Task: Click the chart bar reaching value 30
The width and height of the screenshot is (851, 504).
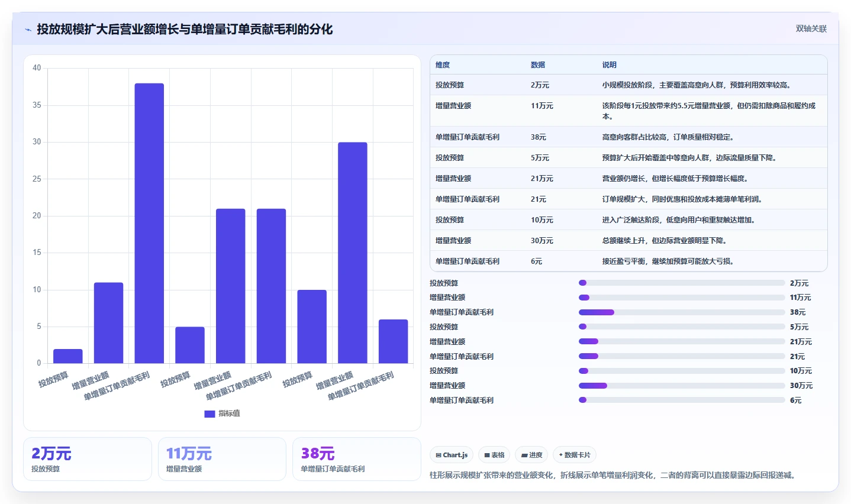Action: pos(353,253)
